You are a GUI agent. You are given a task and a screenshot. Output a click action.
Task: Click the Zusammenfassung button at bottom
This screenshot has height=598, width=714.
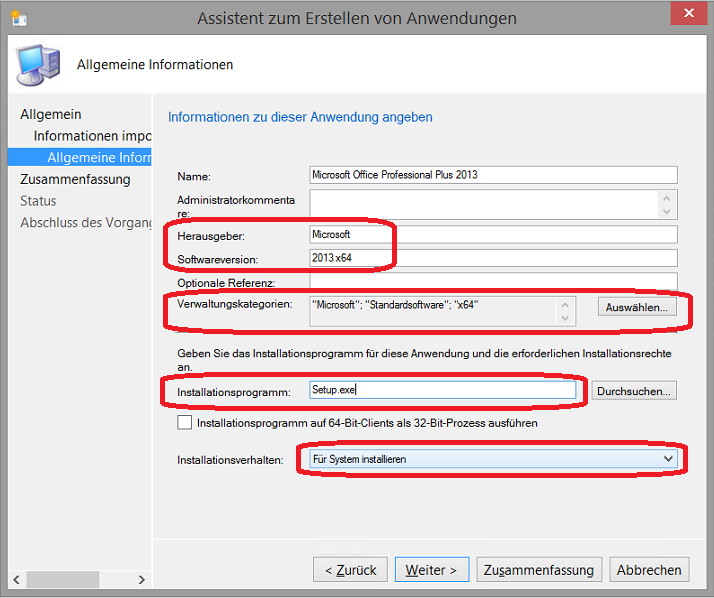coord(539,570)
